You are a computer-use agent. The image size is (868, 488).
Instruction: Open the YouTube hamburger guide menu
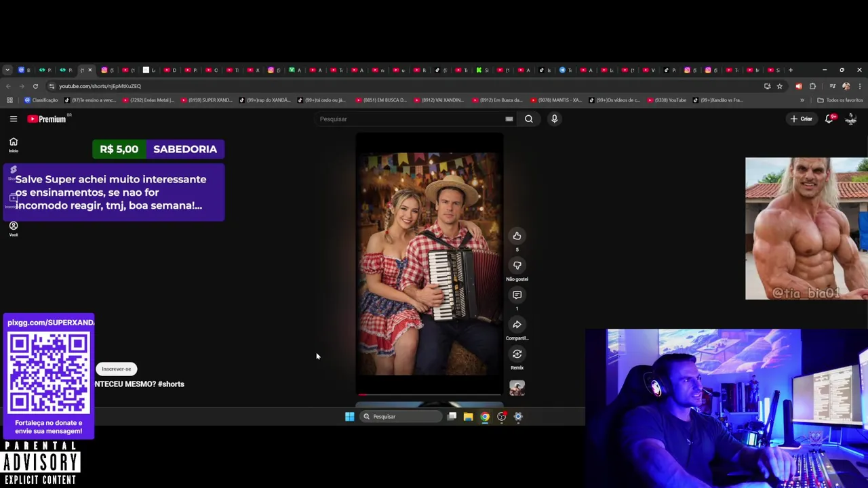pyautogui.click(x=14, y=119)
